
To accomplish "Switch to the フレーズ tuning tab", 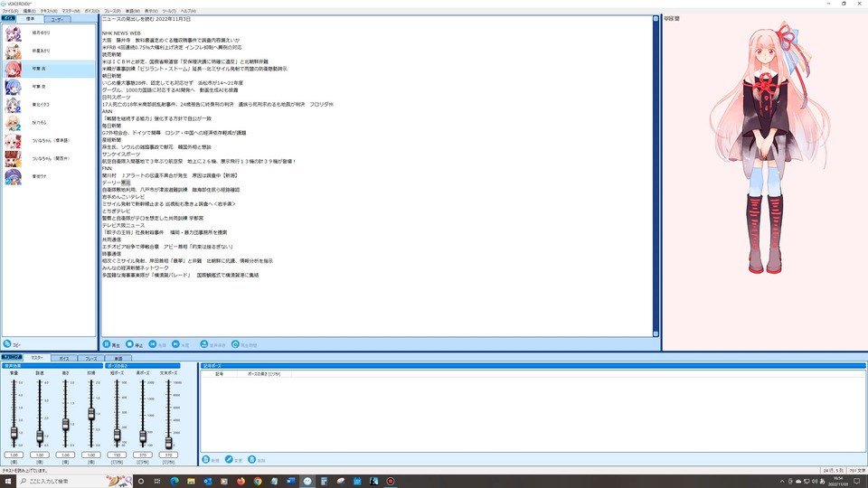I will tap(90, 359).
